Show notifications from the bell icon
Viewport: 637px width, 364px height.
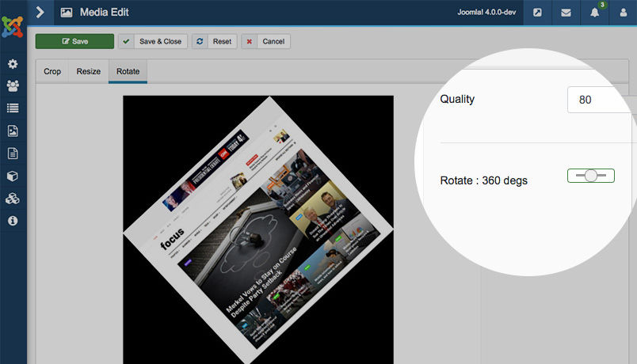(x=594, y=13)
